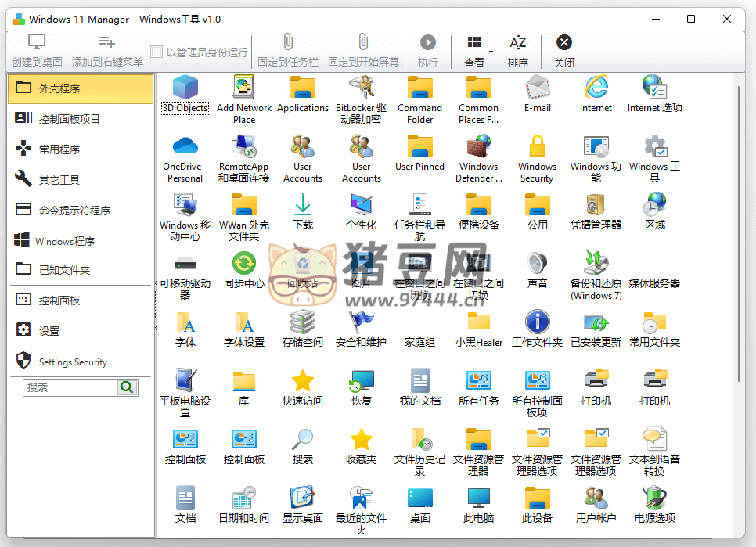Open the BitLocker drive encryption icon
Viewport: 756px width, 547px height.
361,87
